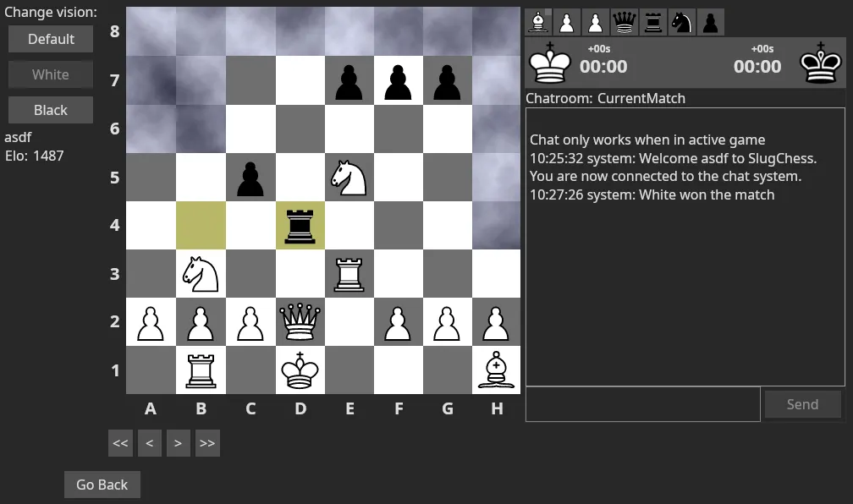The height and width of the screenshot is (504, 853).
Task: Click the black pawn on C5
Action: (x=250, y=179)
